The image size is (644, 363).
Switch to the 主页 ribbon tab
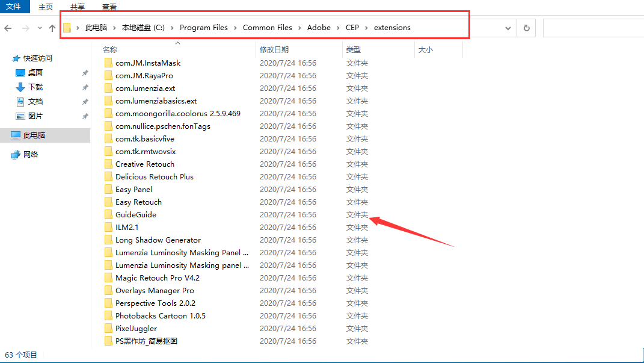tap(46, 7)
